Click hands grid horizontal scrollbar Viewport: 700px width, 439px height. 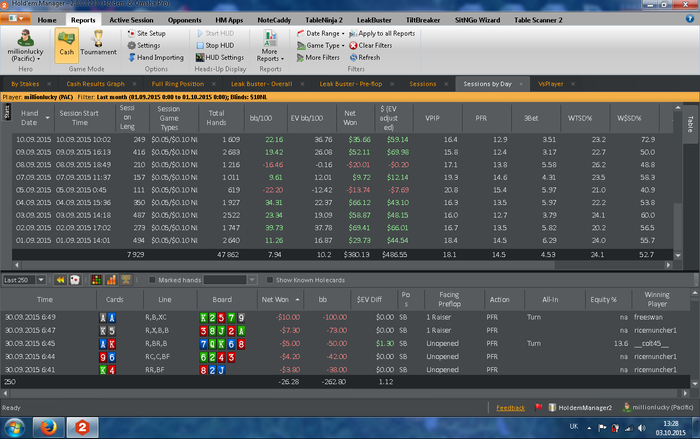[345, 393]
